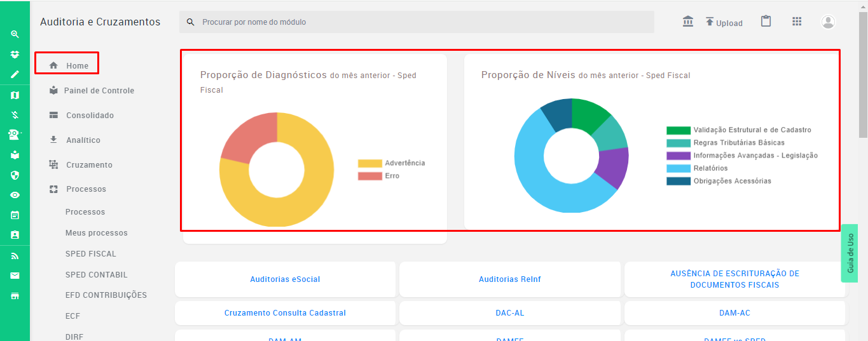Click the magnifier zoom icon in green sidebar
This screenshot has width=868, height=341.
coord(15,34)
